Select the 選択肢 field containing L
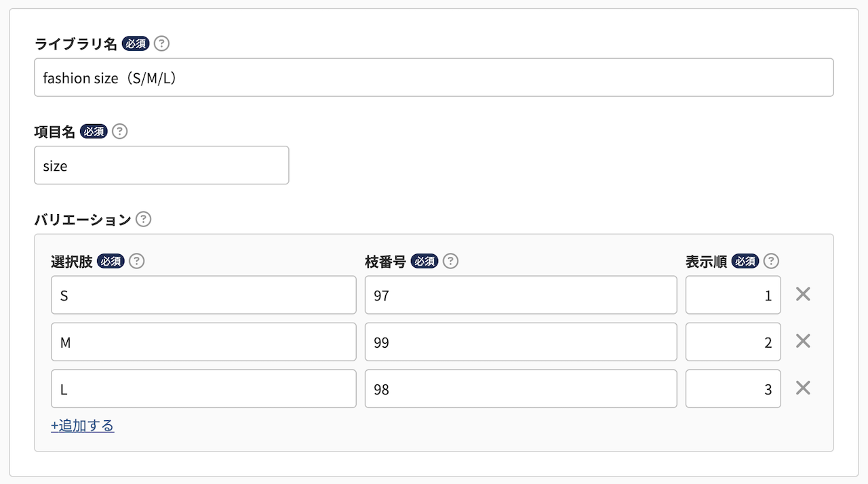Screen dimensions: 868x484 pos(203,388)
